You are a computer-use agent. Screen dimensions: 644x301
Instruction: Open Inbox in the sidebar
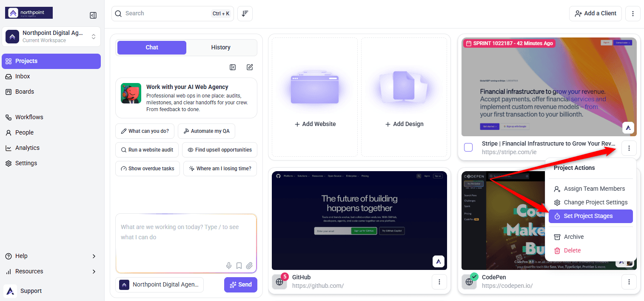[51, 76]
